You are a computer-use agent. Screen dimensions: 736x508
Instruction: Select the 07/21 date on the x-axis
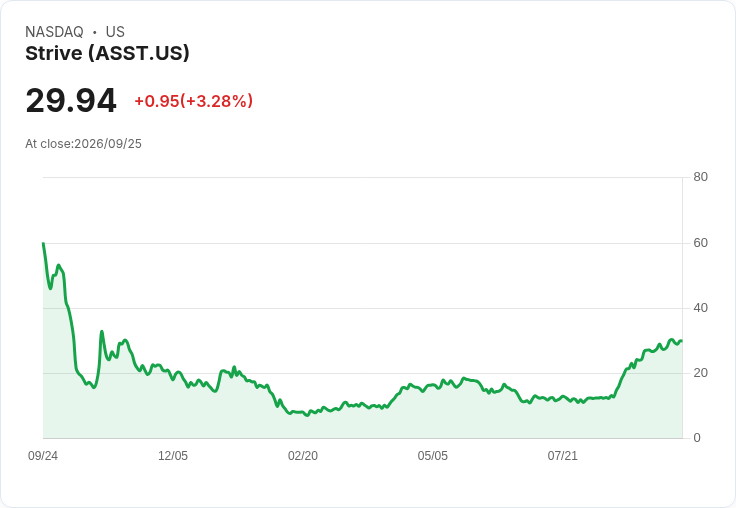point(562,456)
